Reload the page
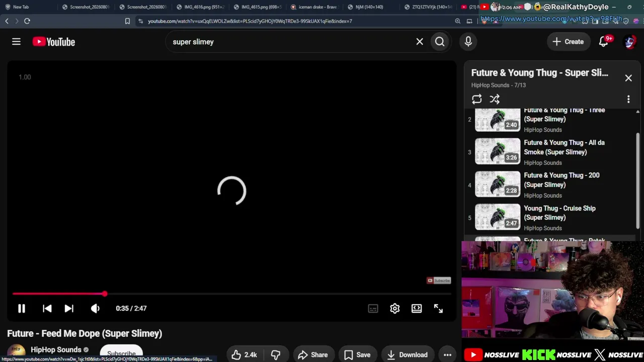Viewport: 644px width, 362px height. click(27, 21)
